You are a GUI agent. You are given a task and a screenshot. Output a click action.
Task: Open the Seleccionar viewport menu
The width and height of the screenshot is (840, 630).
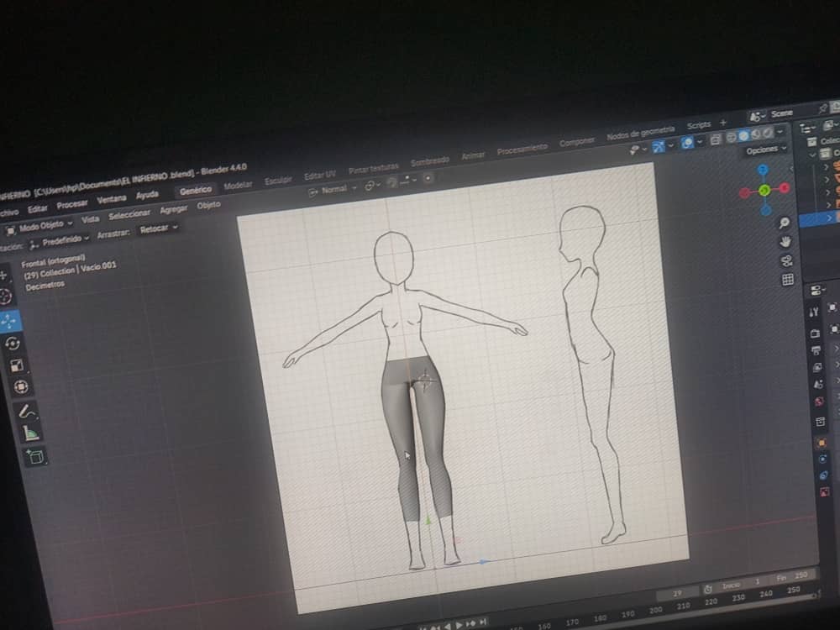(129, 215)
